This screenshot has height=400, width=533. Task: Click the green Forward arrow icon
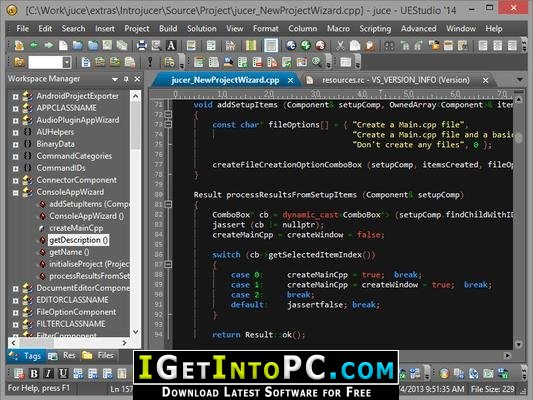tap(49, 45)
